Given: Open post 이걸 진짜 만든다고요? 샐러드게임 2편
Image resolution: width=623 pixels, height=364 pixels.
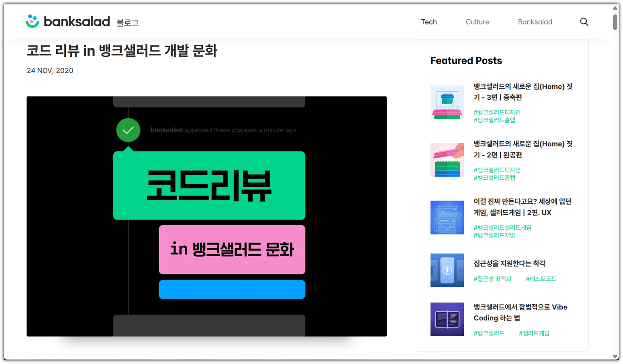Looking at the screenshot, I should click(522, 207).
